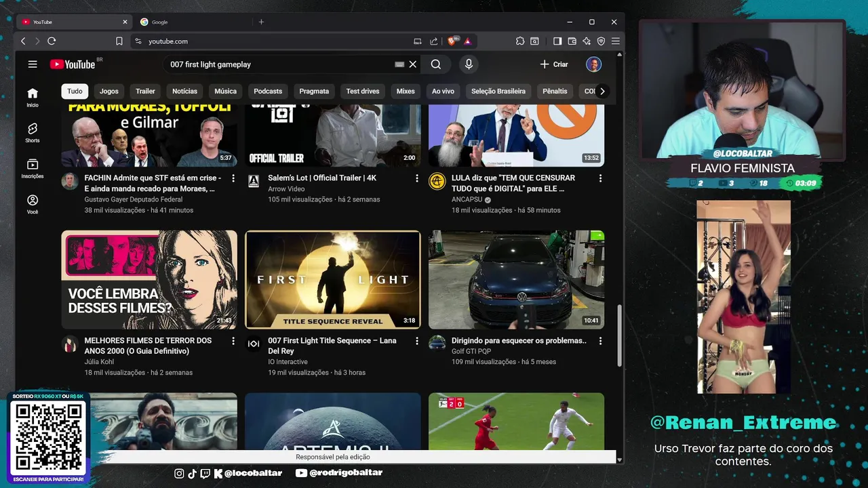Toggle the browser sidebar panel
The width and height of the screenshot is (868, 488).
point(557,41)
